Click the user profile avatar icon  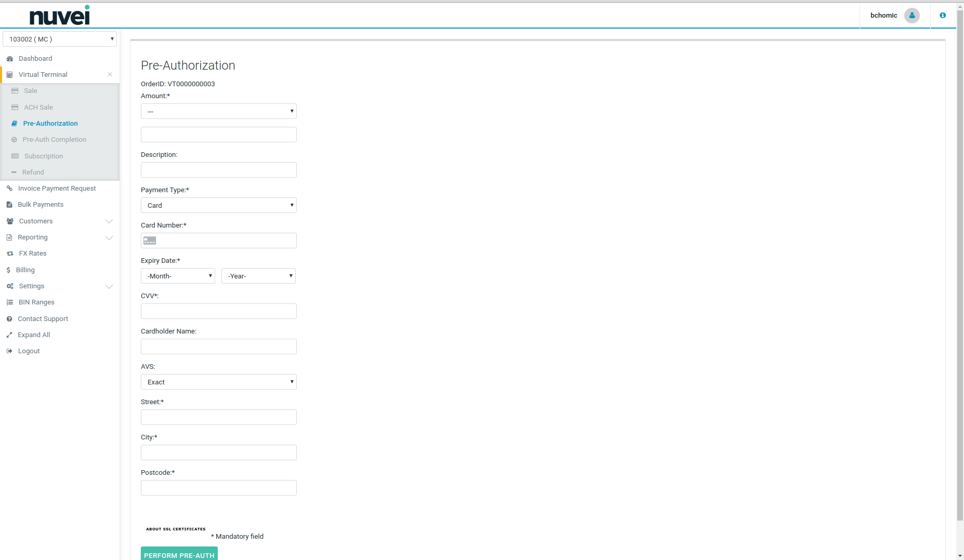[912, 16]
